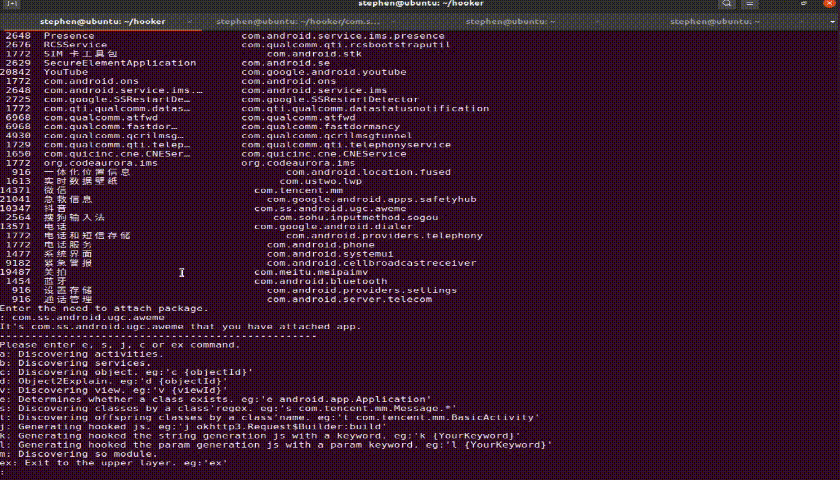
Task: Click the 'Enter the need to attach package.' line
Action: [104, 309]
